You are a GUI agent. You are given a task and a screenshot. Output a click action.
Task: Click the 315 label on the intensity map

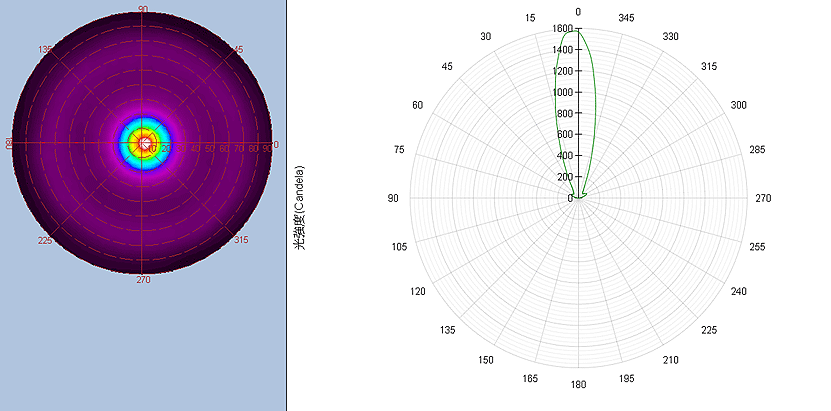[240, 240]
